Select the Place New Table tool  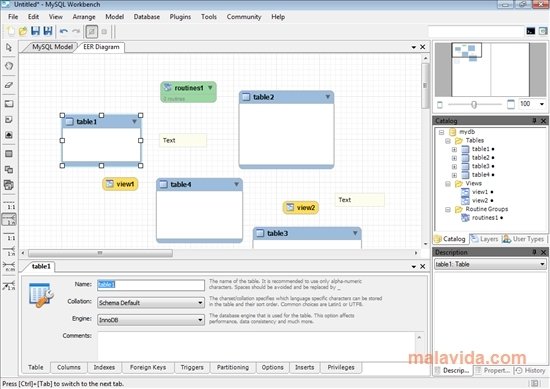[9, 154]
